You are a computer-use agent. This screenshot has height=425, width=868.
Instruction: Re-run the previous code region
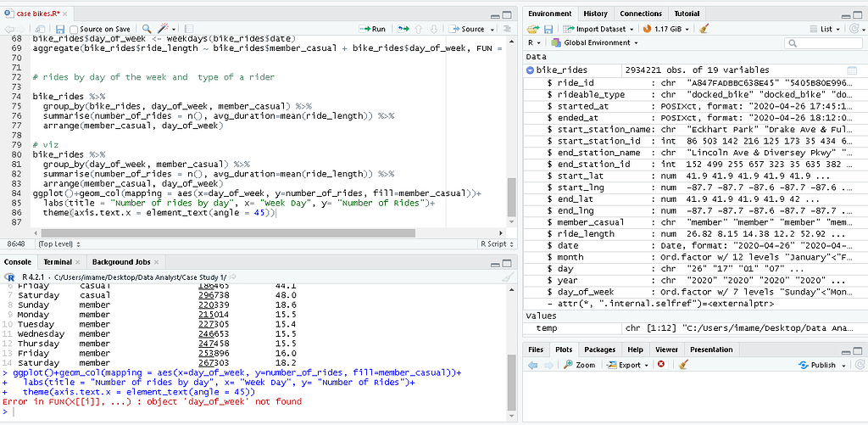[403, 29]
